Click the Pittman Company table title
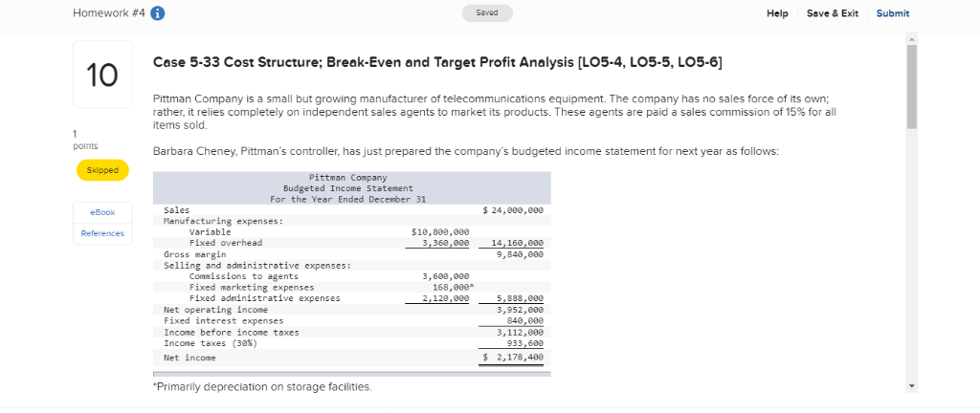The width and height of the screenshot is (980, 413). pyautogui.click(x=348, y=178)
